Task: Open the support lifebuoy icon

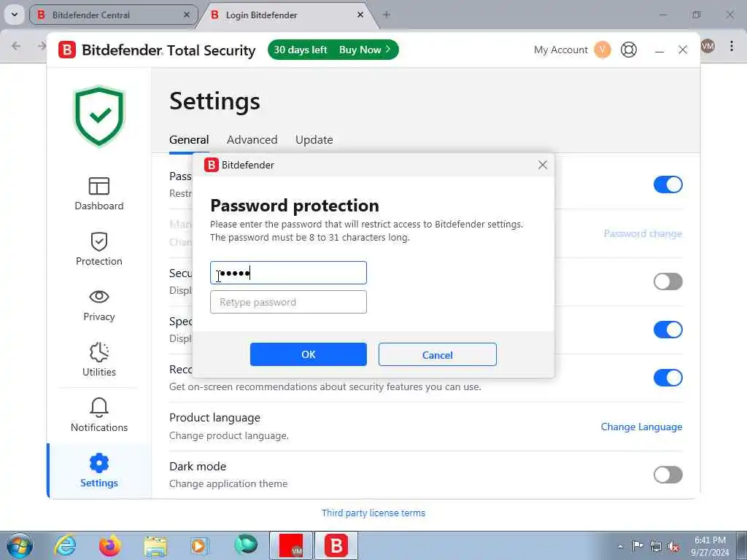Action: (x=629, y=50)
